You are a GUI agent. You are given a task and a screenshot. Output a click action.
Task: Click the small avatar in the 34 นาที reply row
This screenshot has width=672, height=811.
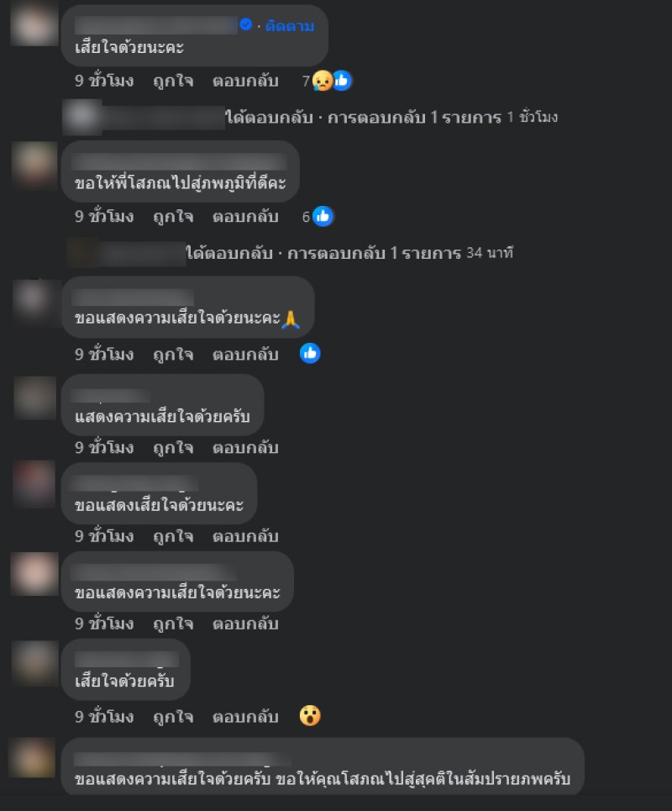pyautogui.click(x=81, y=253)
